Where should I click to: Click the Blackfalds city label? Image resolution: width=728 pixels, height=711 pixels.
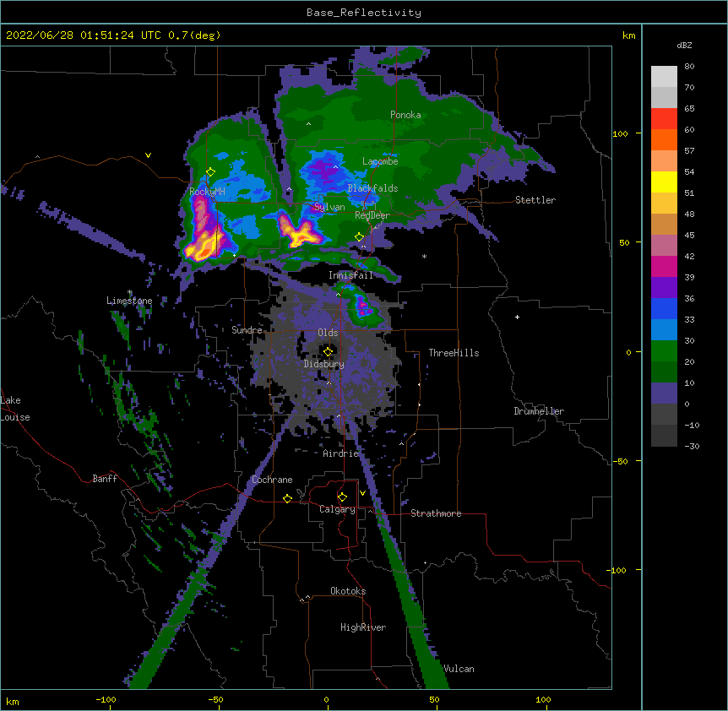[x=372, y=188]
